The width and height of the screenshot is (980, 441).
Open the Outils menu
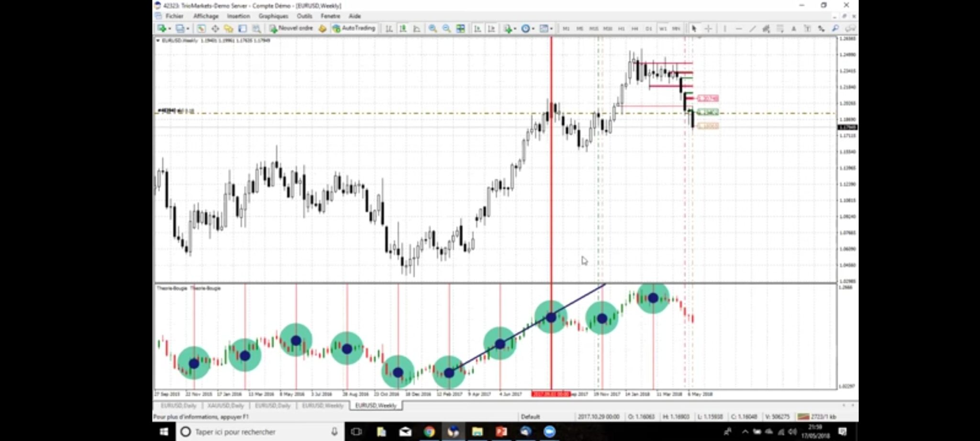click(304, 16)
